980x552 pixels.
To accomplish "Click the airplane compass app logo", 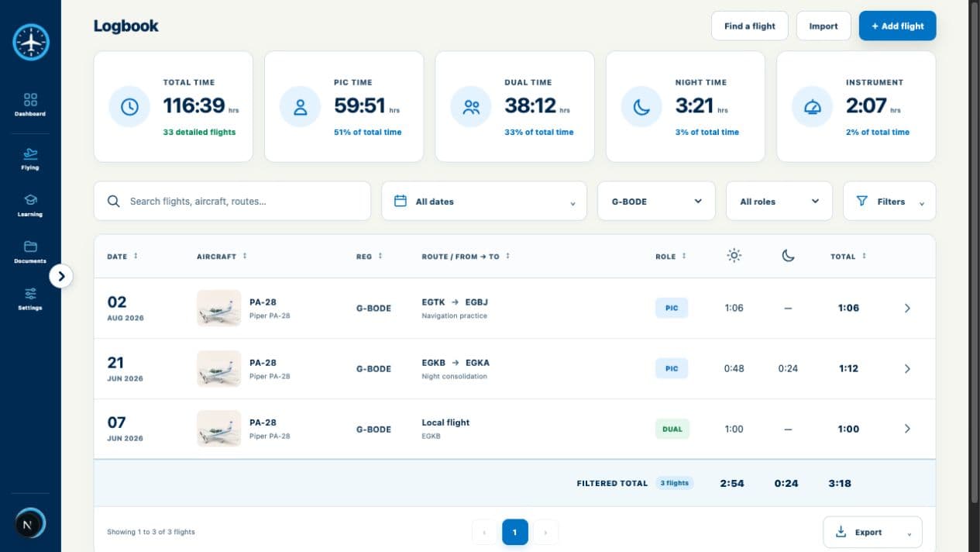I will coord(31,42).
